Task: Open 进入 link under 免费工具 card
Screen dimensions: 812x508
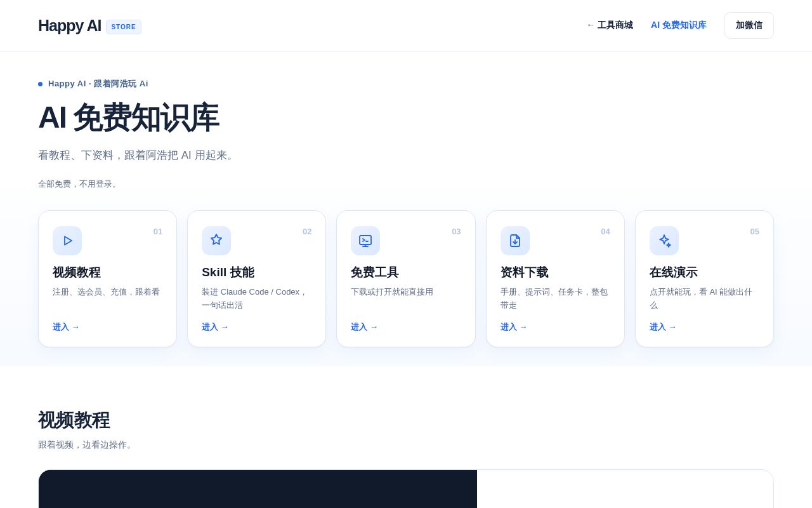Action: coord(364,327)
